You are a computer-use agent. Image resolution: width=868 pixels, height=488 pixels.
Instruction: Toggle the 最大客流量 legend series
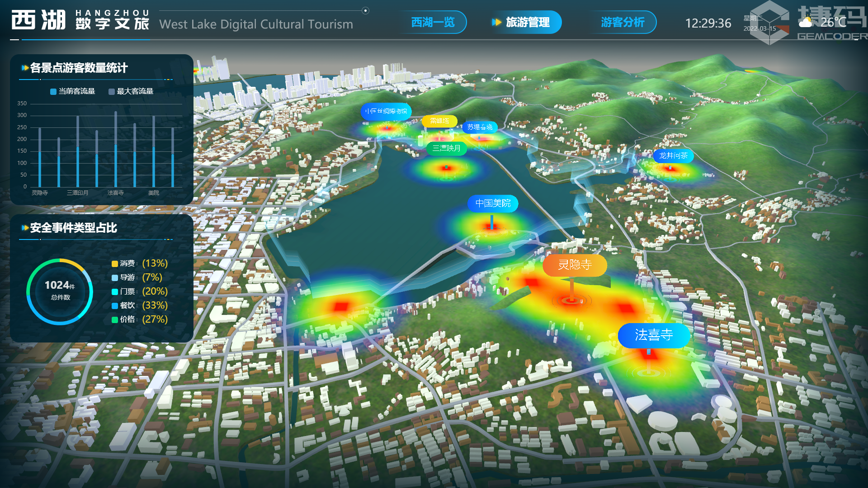click(x=131, y=91)
